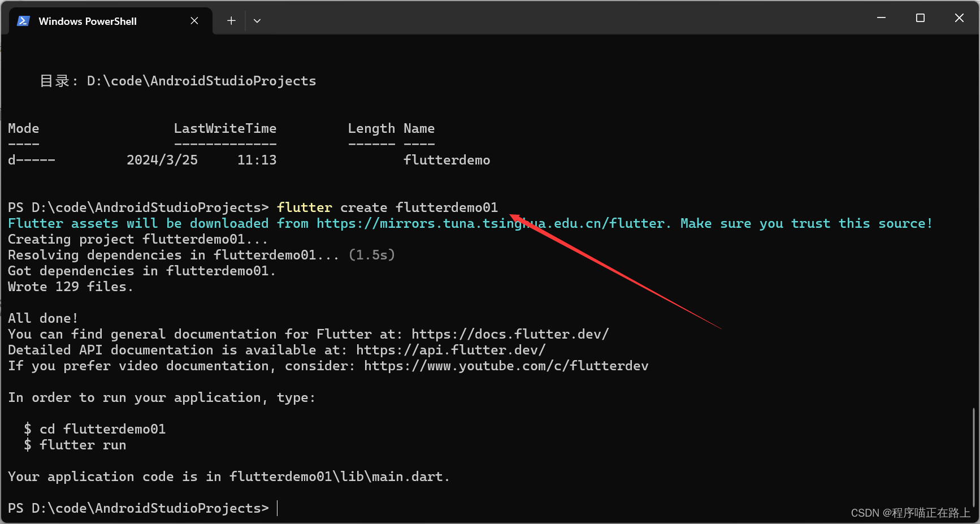Click the 'Your application code is in' line
Image resolution: width=980 pixels, height=524 pixels.
[x=229, y=477]
